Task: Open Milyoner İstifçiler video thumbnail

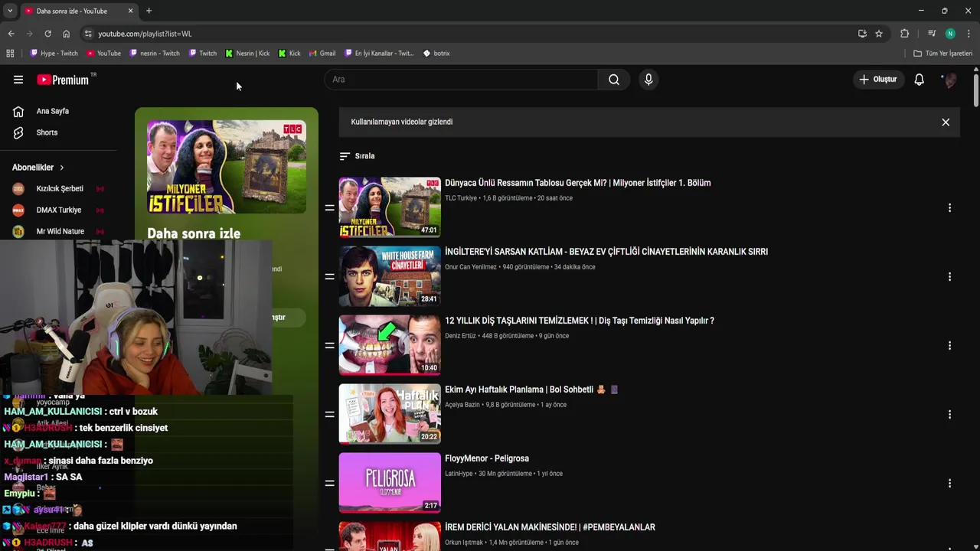Action: tap(390, 207)
